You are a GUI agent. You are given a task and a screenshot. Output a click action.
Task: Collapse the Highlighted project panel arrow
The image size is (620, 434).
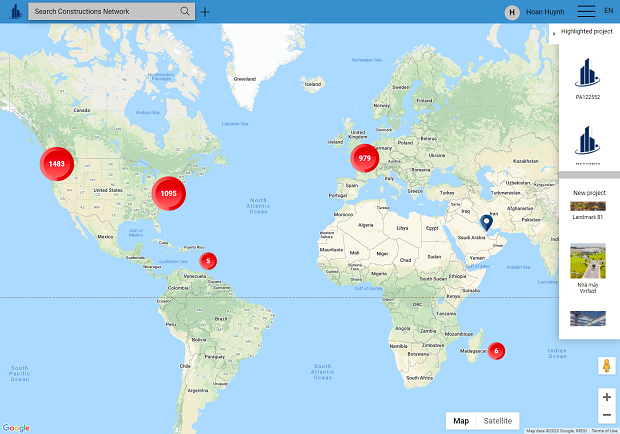(554, 34)
